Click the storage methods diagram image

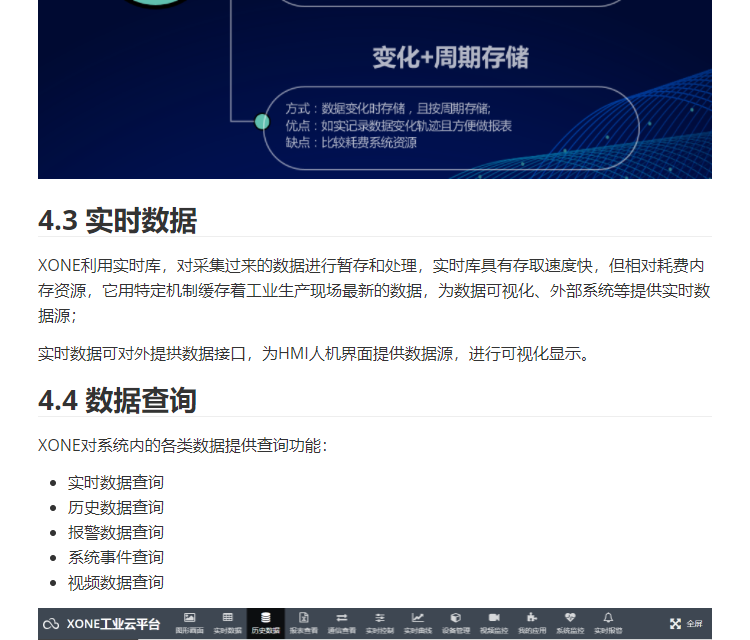coord(375,89)
